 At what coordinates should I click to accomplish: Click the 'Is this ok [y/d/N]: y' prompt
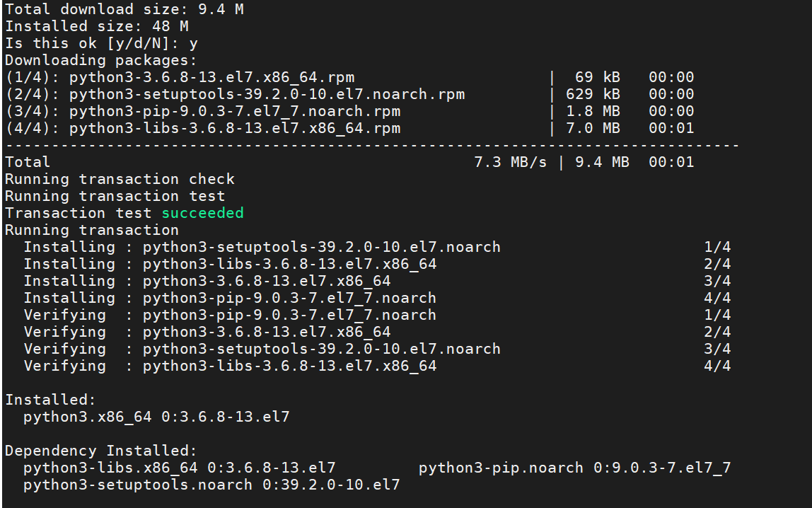101,43
